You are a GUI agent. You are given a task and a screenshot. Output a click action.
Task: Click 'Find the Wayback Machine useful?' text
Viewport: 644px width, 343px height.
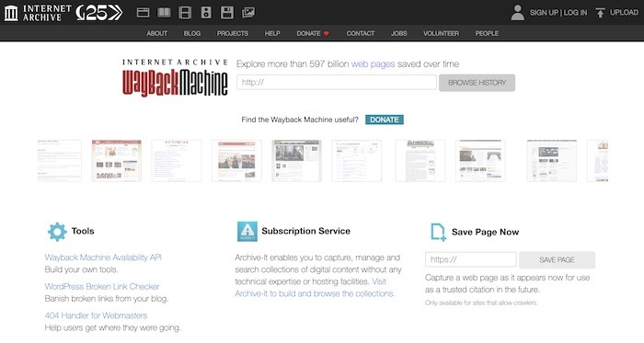pyautogui.click(x=300, y=120)
